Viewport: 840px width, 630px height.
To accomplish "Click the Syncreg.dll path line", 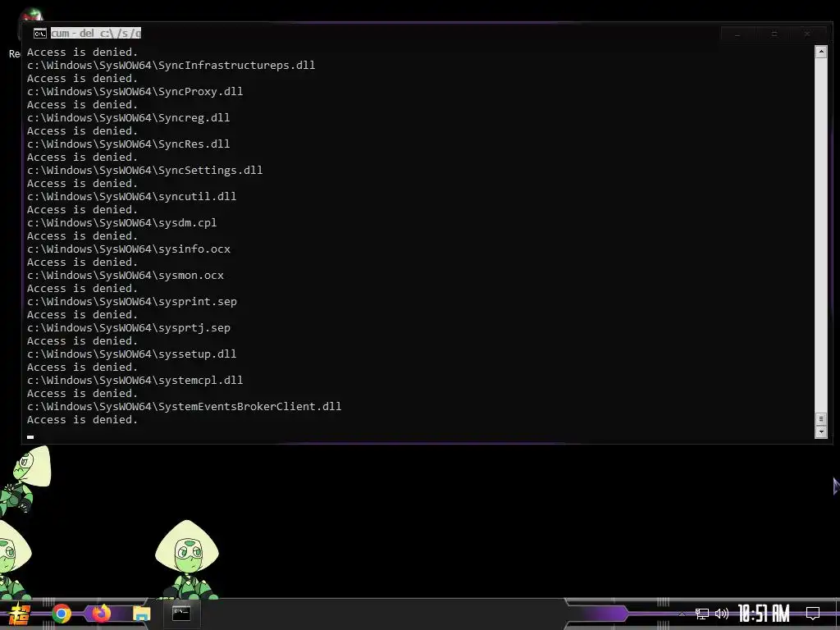I will point(128,118).
